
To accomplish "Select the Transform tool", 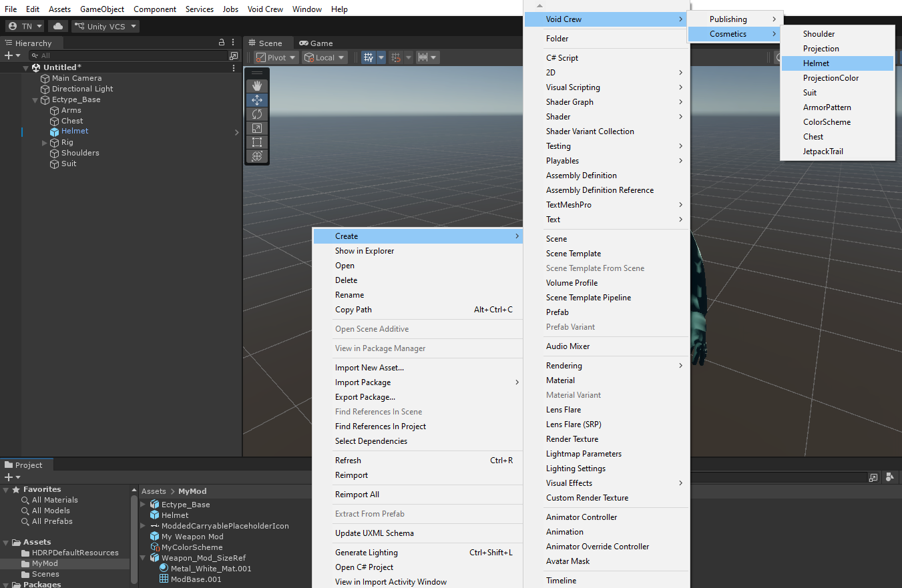I will pos(257,156).
